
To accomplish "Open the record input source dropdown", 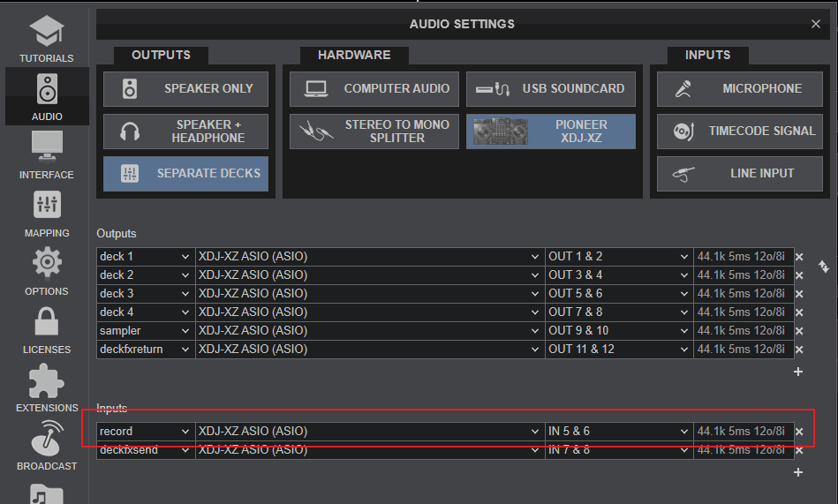I will point(146,432).
